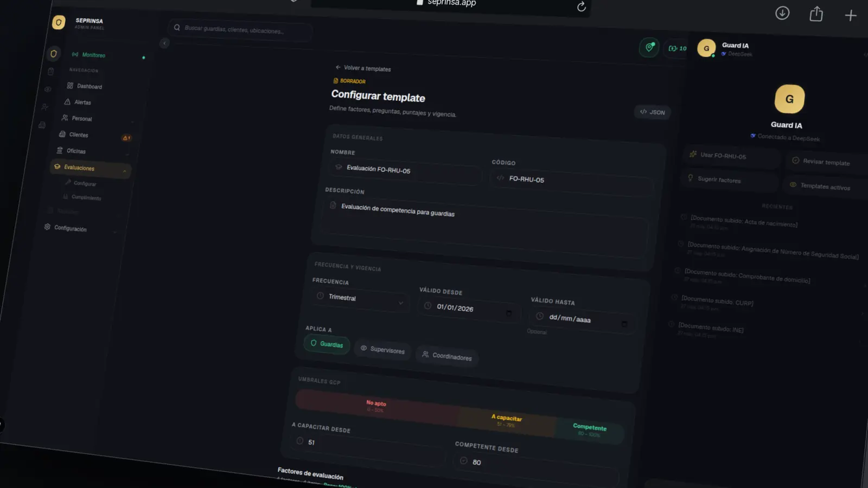This screenshot has height=488, width=868.
Task: Collapse the sidebar with the arrow button
Action: coord(164,43)
